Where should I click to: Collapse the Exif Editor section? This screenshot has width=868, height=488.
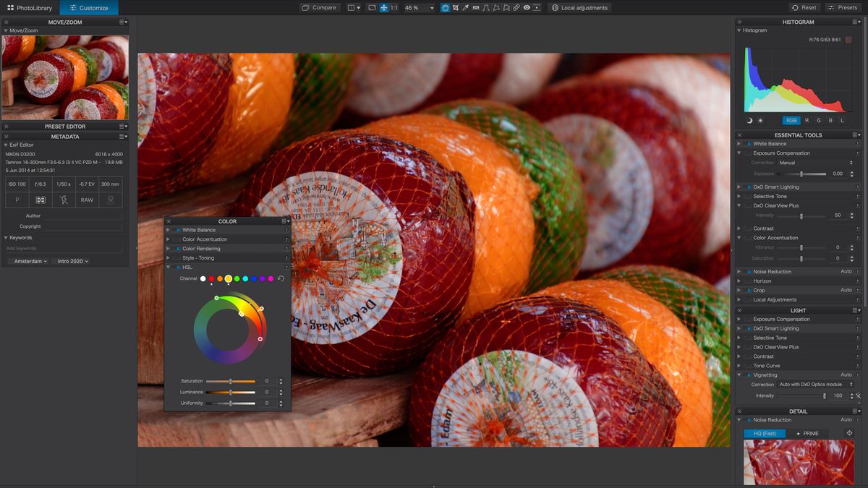pos(7,145)
